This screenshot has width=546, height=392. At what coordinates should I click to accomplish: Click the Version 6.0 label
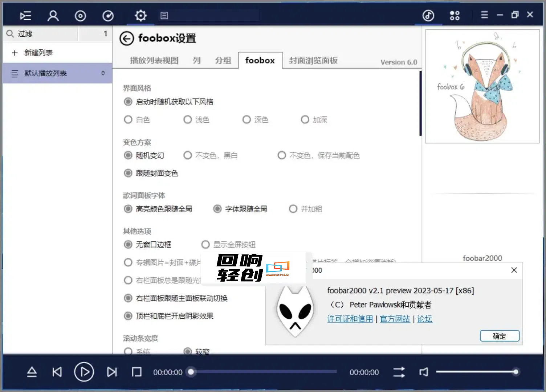399,62
